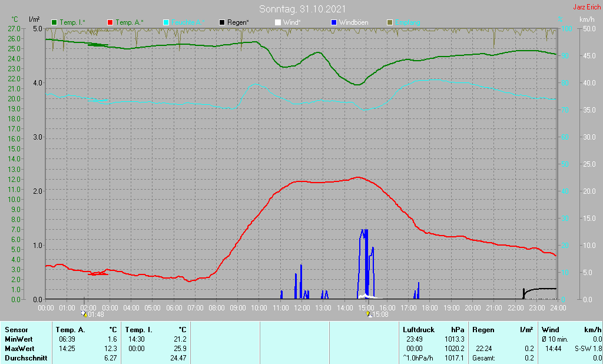The image size is (603, 364).
Task: Click the Temp. A. average value '6.27'
Action: click(110, 358)
